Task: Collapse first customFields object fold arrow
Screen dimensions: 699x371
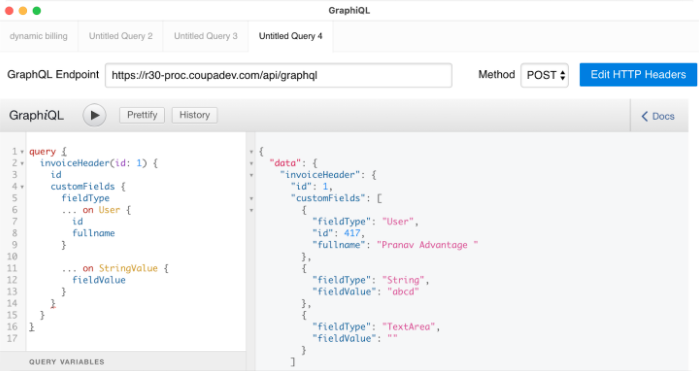Action: (251, 210)
